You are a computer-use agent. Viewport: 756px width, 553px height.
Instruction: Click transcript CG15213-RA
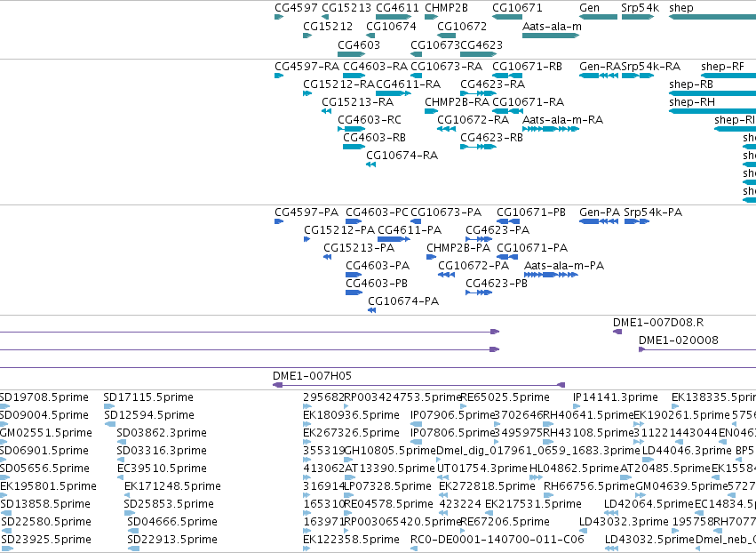click(x=357, y=102)
